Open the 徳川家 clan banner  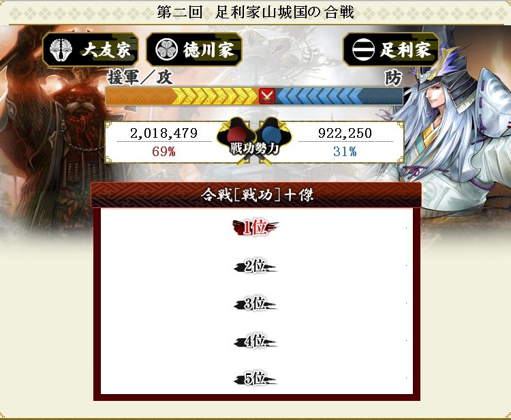(x=194, y=50)
